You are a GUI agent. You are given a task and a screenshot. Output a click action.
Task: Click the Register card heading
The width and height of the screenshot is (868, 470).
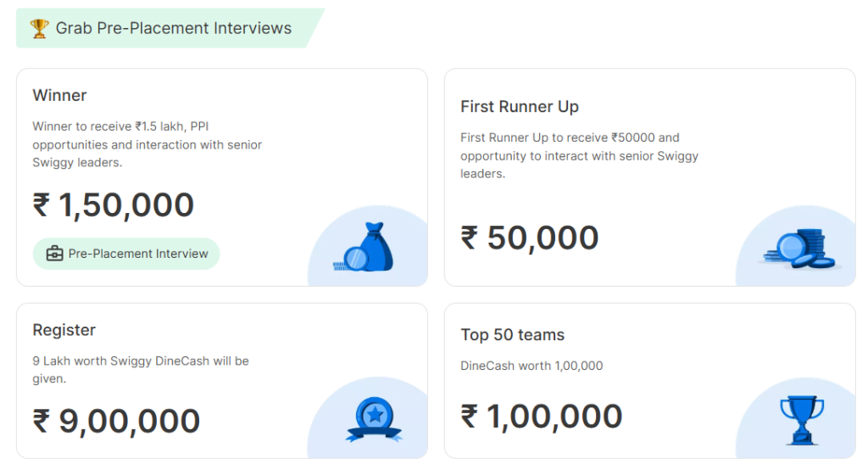point(64,330)
